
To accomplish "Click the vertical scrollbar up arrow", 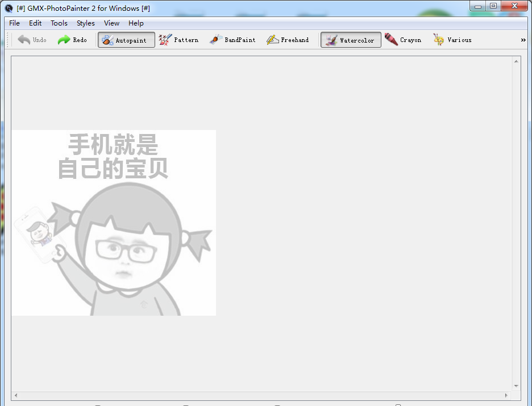I will click(x=516, y=61).
